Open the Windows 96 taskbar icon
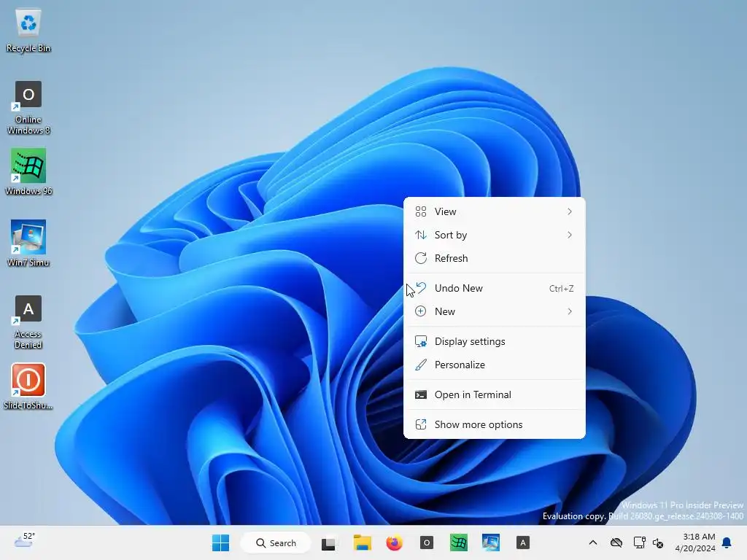 point(458,542)
